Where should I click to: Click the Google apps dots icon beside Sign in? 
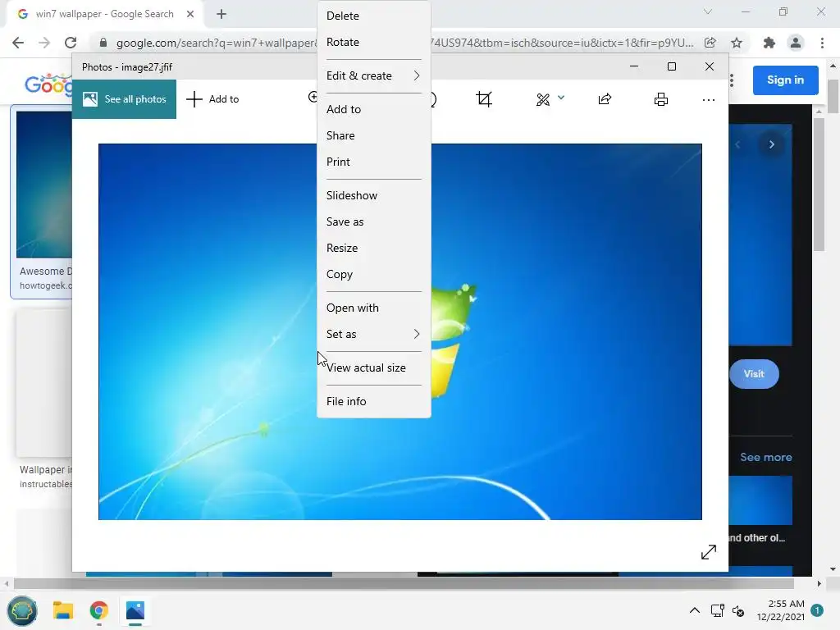(x=732, y=80)
